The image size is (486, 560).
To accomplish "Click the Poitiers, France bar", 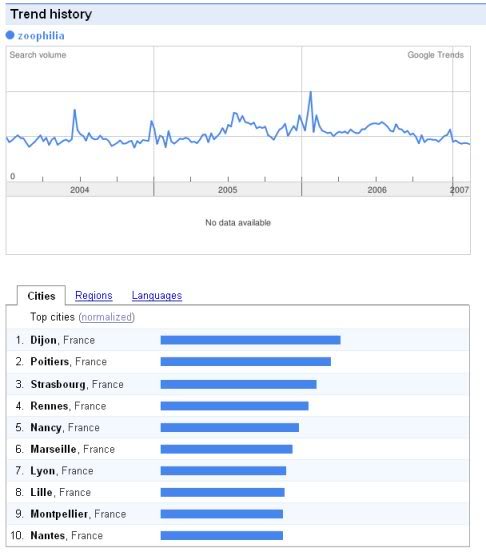I will point(246,362).
